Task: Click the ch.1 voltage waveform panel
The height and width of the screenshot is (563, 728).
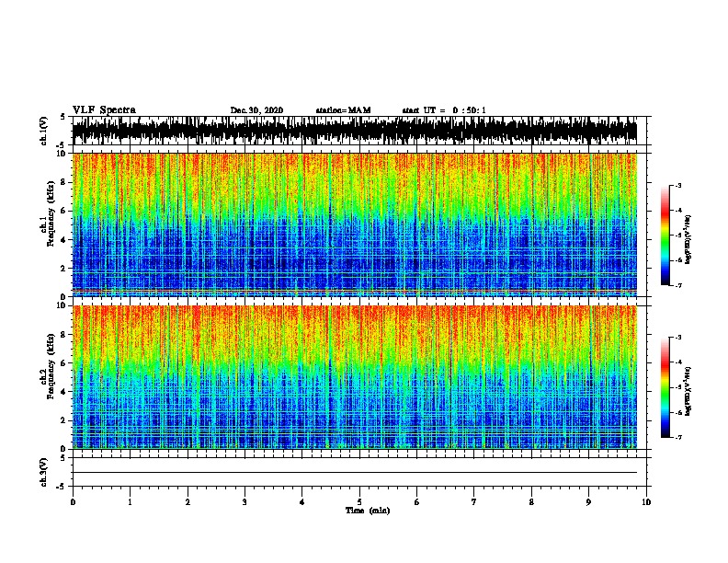Action: point(359,131)
